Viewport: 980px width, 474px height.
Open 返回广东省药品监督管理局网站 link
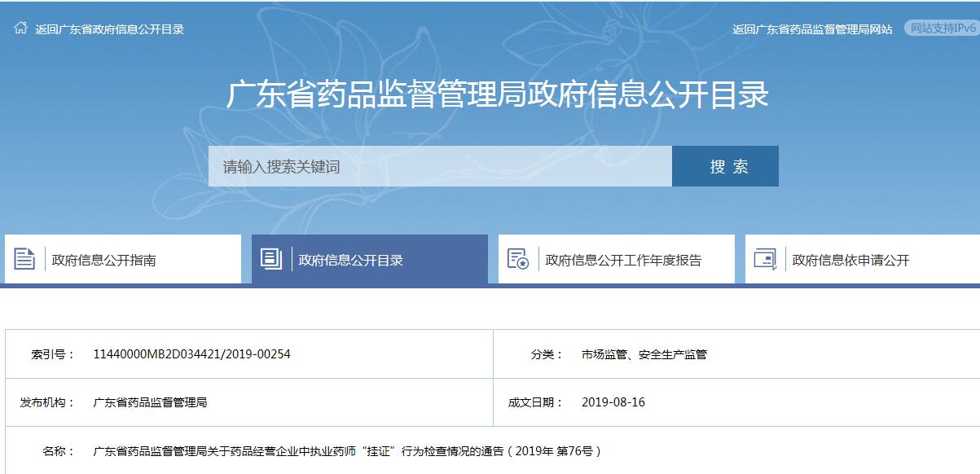pos(811,29)
